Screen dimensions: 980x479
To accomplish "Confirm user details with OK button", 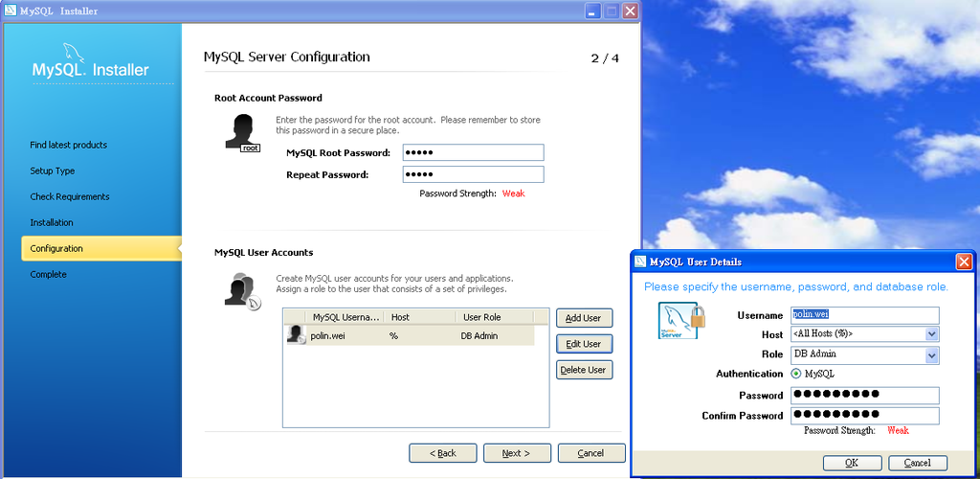I will pos(853,464).
